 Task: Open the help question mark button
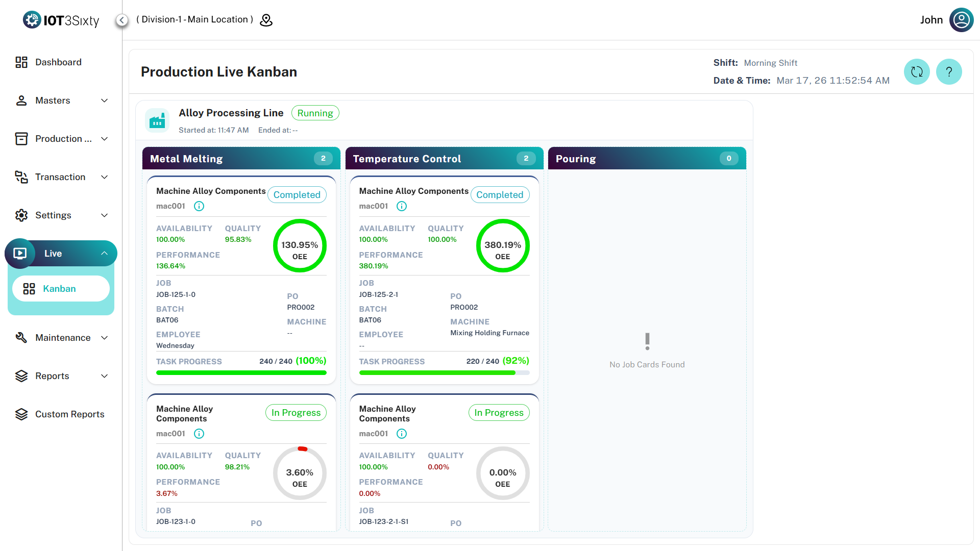(x=949, y=72)
